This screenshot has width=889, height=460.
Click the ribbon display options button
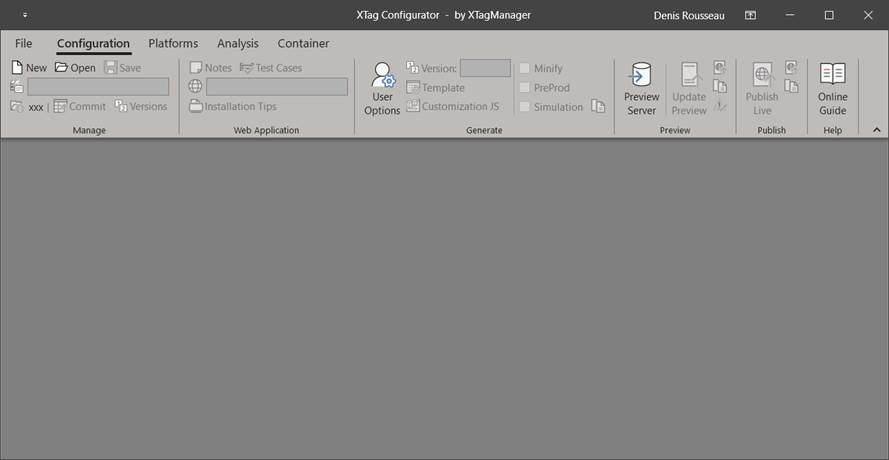click(x=750, y=15)
